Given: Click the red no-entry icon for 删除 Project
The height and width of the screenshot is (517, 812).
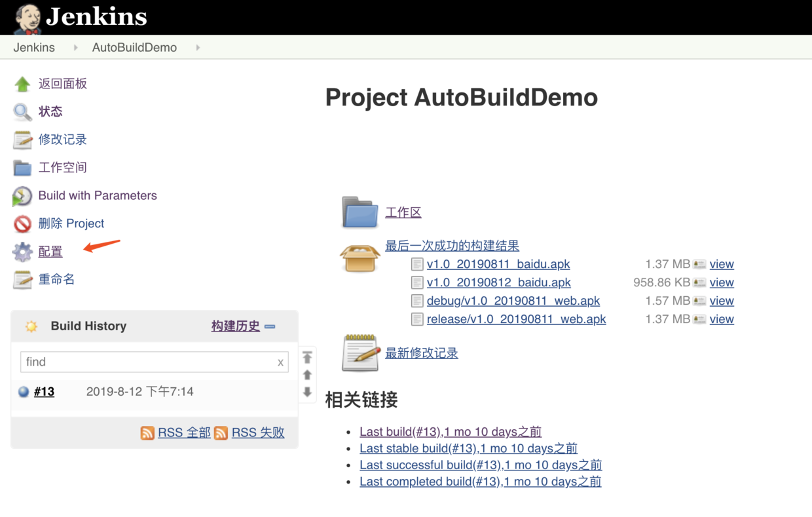Looking at the screenshot, I should (22, 224).
